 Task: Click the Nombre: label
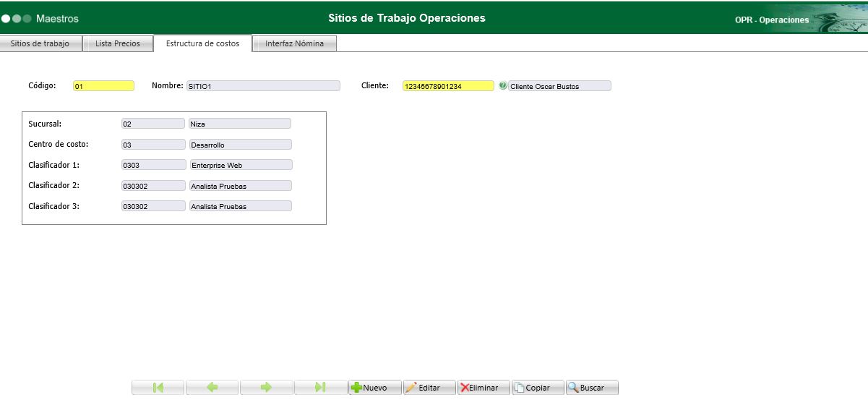168,85
